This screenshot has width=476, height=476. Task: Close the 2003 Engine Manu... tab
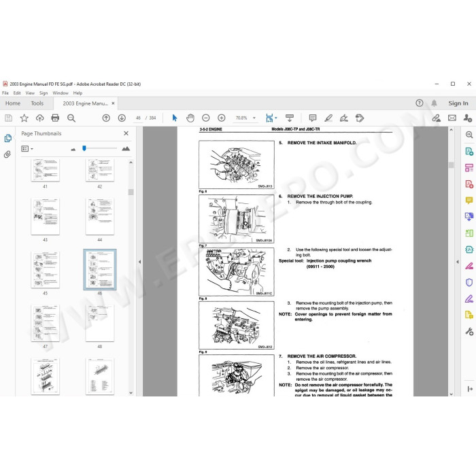click(113, 103)
